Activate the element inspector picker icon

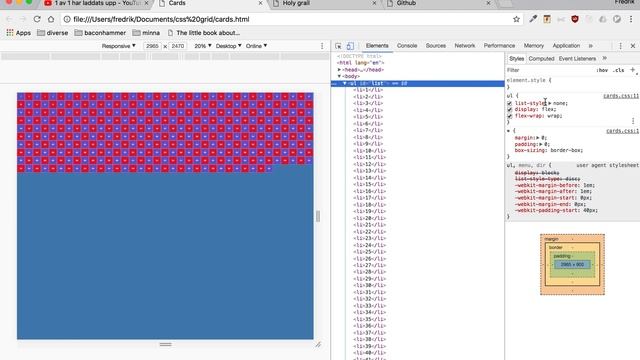(x=338, y=46)
